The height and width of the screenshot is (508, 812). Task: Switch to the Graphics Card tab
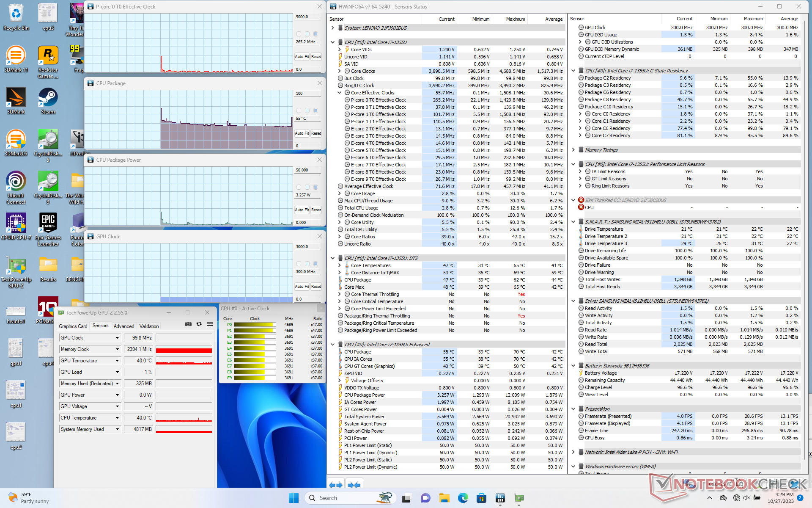pos(73,326)
